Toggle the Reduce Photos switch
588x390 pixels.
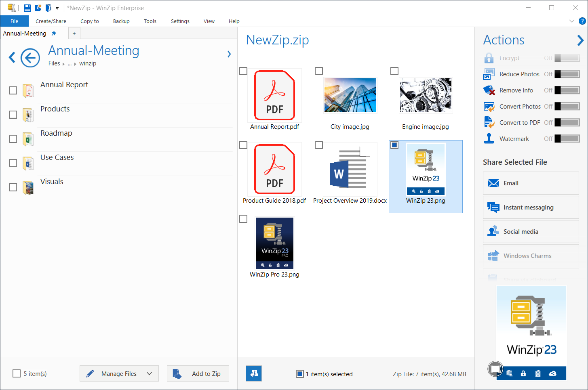point(567,74)
